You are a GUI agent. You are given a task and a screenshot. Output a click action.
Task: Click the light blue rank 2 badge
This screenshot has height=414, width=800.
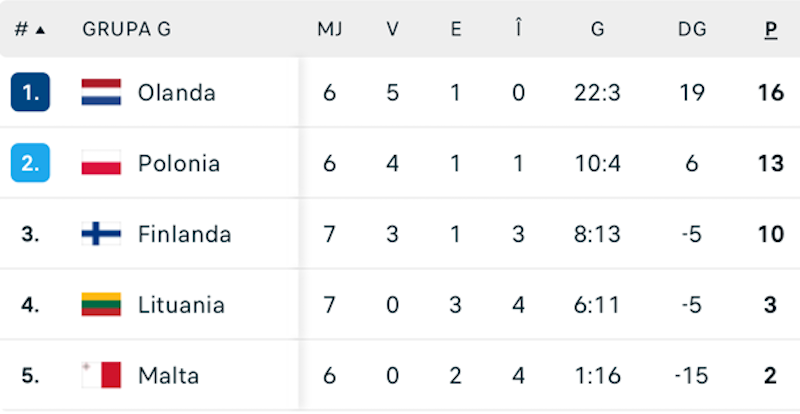(30, 163)
